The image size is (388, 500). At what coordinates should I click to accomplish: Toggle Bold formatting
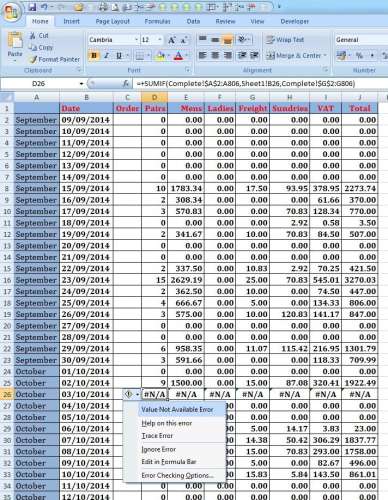pyautogui.click(x=94, y=55)
